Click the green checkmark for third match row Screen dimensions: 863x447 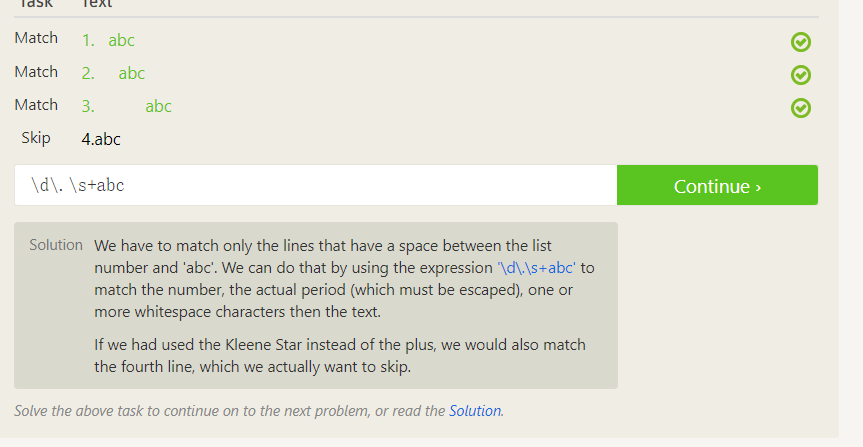[800, 107]
